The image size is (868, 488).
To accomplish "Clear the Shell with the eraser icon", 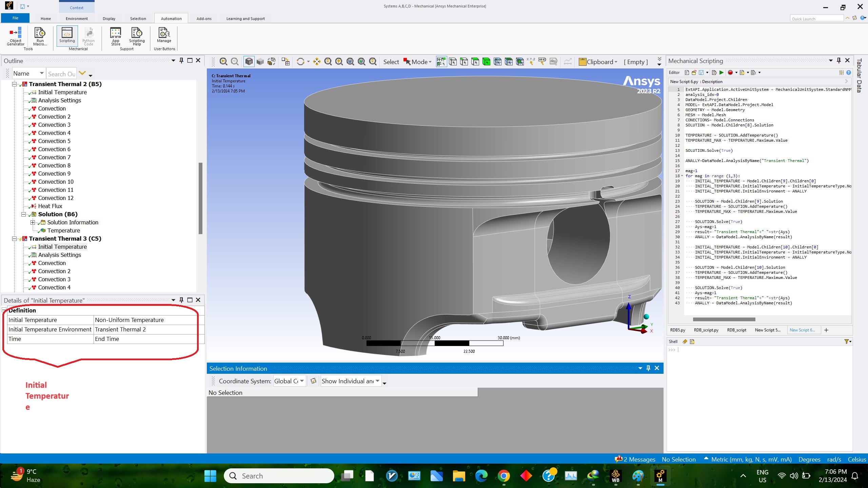I will tap(685, 342).
